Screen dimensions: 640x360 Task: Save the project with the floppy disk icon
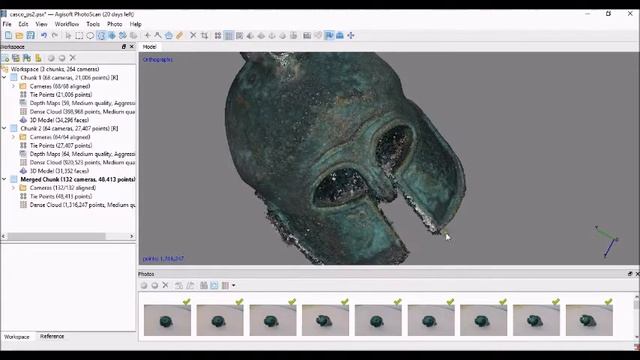tap(31, 36)
